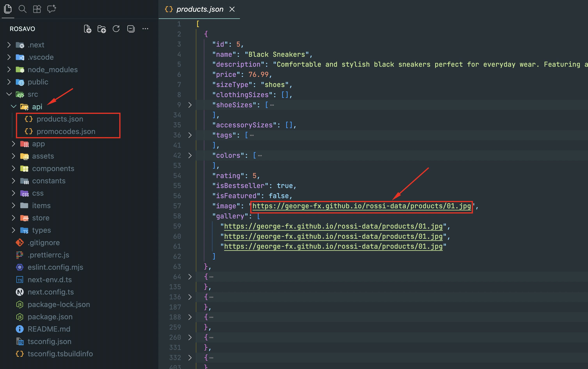Open the Explorer view icon
The image size is (588, 369).
[8, 9]
